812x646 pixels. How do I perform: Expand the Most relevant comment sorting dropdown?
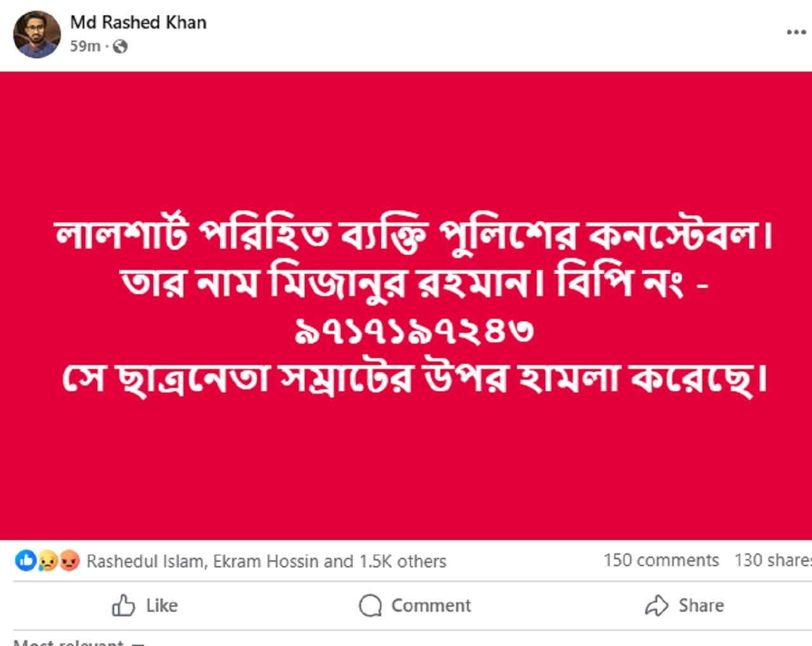79,642
